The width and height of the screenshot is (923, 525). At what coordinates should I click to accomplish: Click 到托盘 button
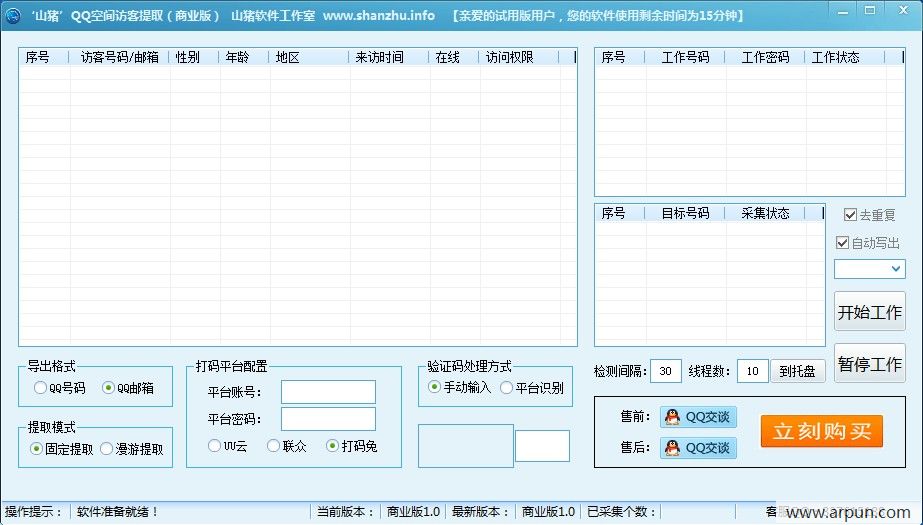[798, 371]
